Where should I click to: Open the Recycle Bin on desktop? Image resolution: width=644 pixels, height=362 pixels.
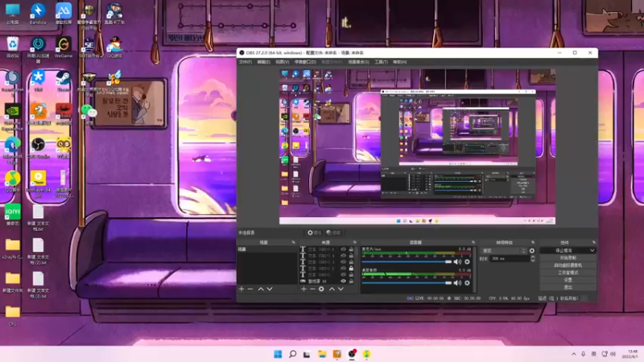(13, 47)
